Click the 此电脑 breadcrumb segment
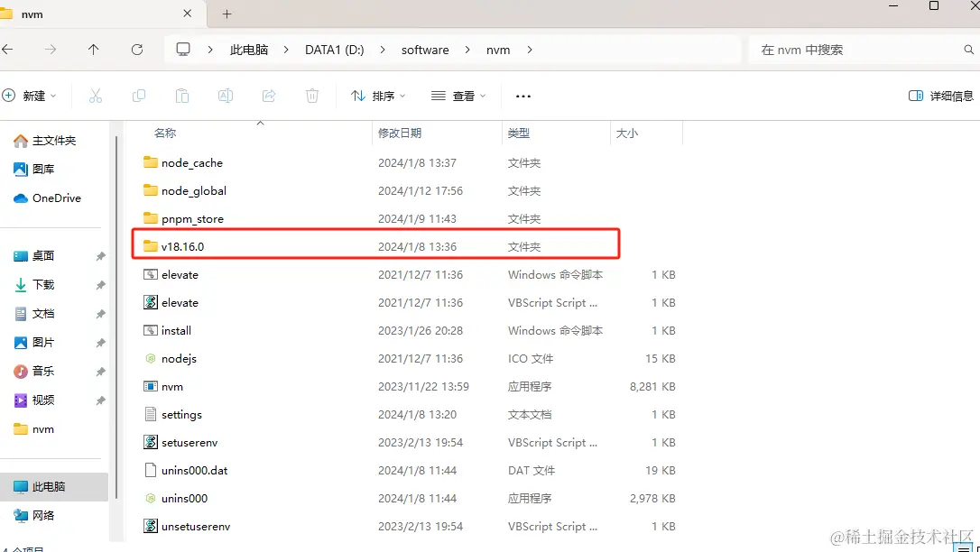This screenshot has width=980, height=552. [x=249, y=50]
